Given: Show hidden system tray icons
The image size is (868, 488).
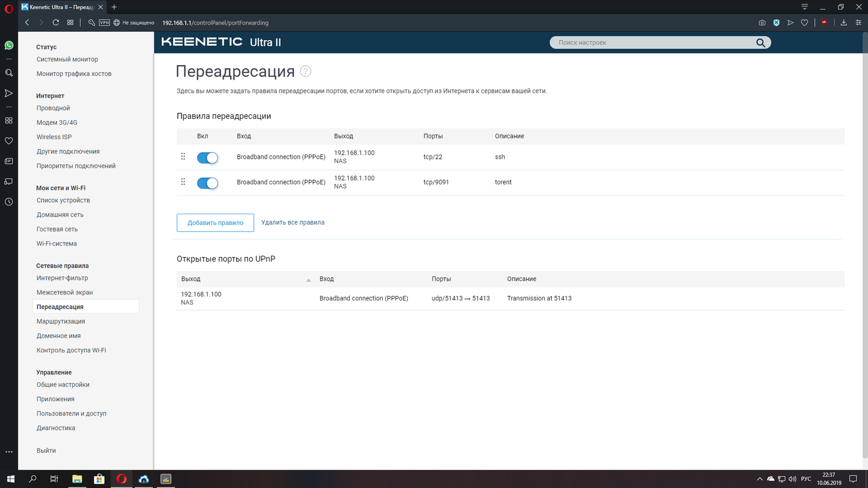Looking at the screenshot, I should pyautogui.click(x=759, y=479).
